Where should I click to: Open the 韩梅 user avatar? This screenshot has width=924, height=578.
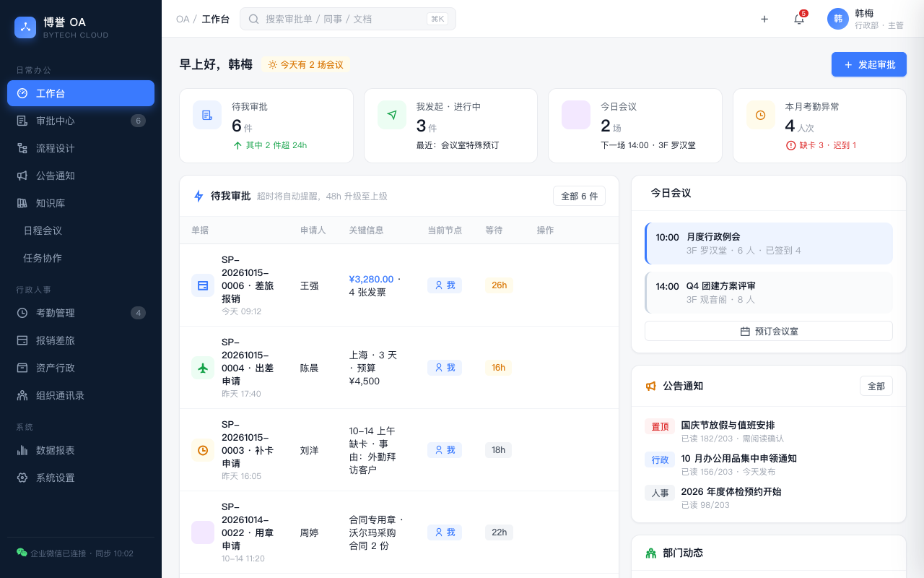tap(838, 19)
